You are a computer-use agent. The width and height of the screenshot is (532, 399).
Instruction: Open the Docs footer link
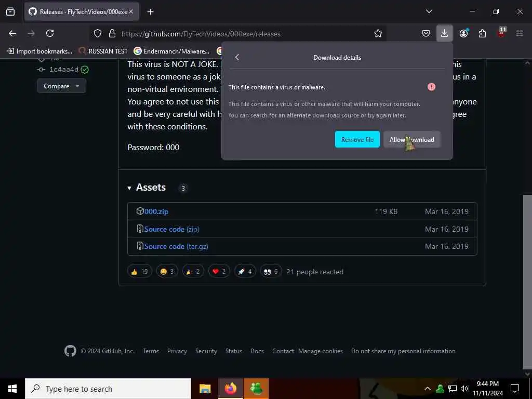click(257, 351)
